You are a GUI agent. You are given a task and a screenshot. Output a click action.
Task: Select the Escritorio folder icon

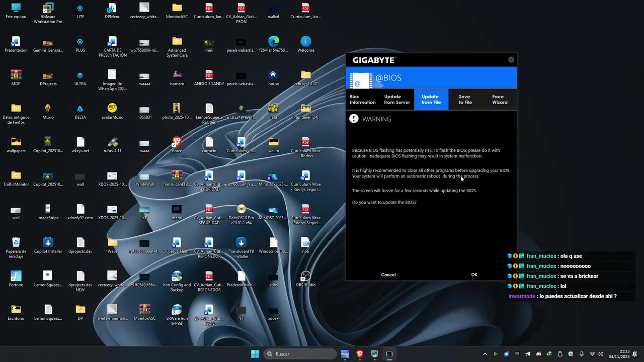pyautogui.click(x=16, y=312)
